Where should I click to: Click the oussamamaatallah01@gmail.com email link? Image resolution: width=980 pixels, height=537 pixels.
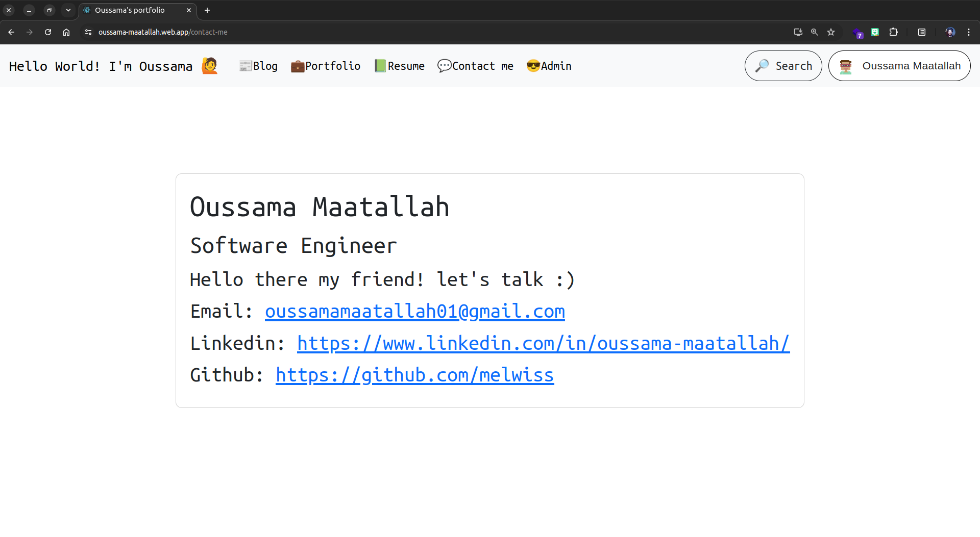coord(415,312)
